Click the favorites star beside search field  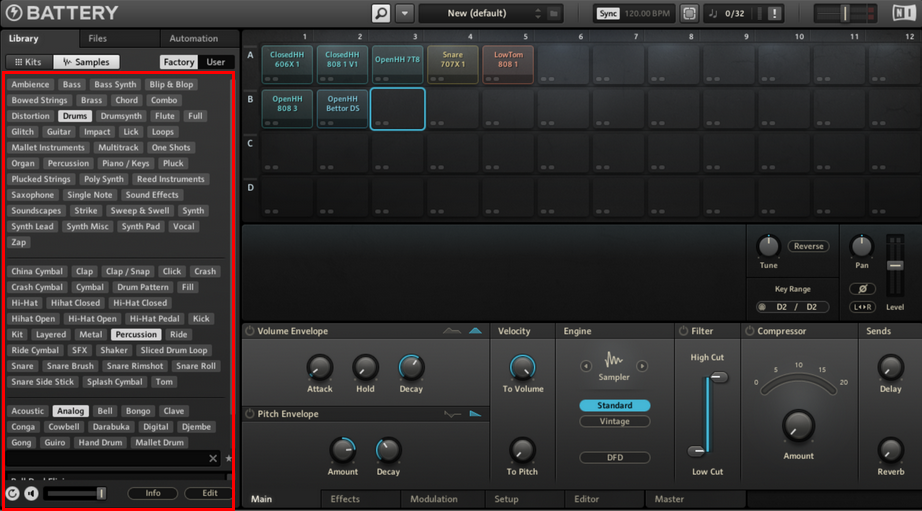(229, 458)
